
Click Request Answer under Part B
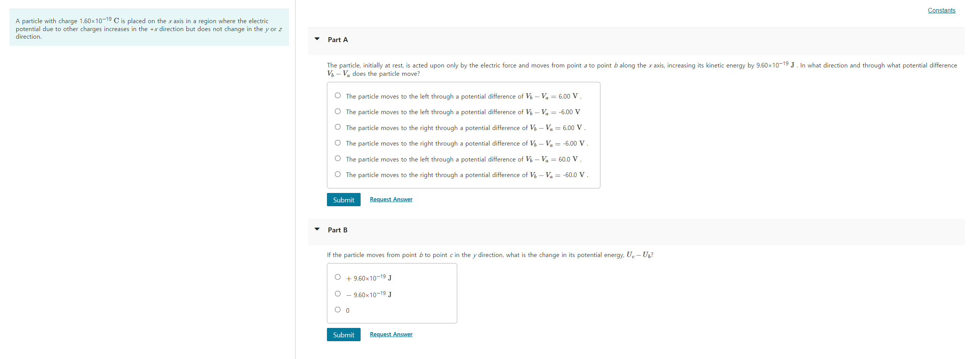(x=391, y=334)
